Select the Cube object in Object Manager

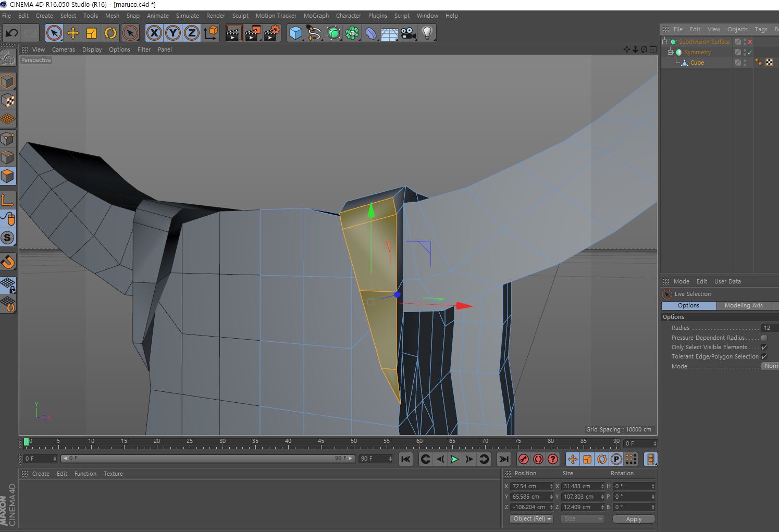click(697, 63)
